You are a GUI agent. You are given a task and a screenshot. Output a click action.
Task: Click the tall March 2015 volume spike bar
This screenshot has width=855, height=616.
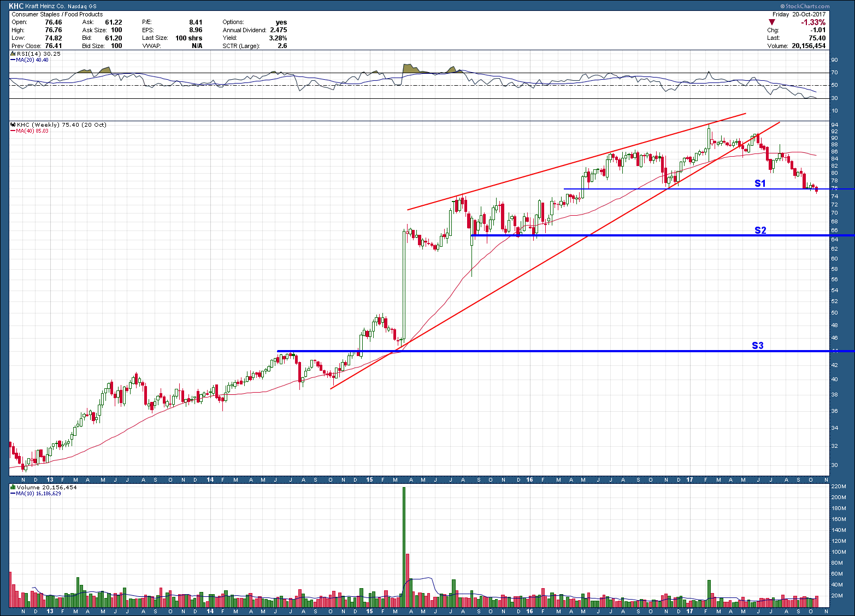tap(404, 547)
